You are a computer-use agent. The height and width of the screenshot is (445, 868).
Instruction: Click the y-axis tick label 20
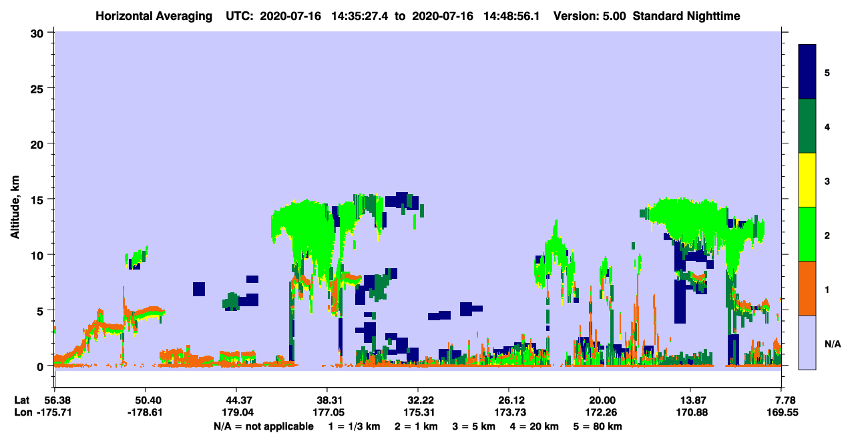(39, 144)
